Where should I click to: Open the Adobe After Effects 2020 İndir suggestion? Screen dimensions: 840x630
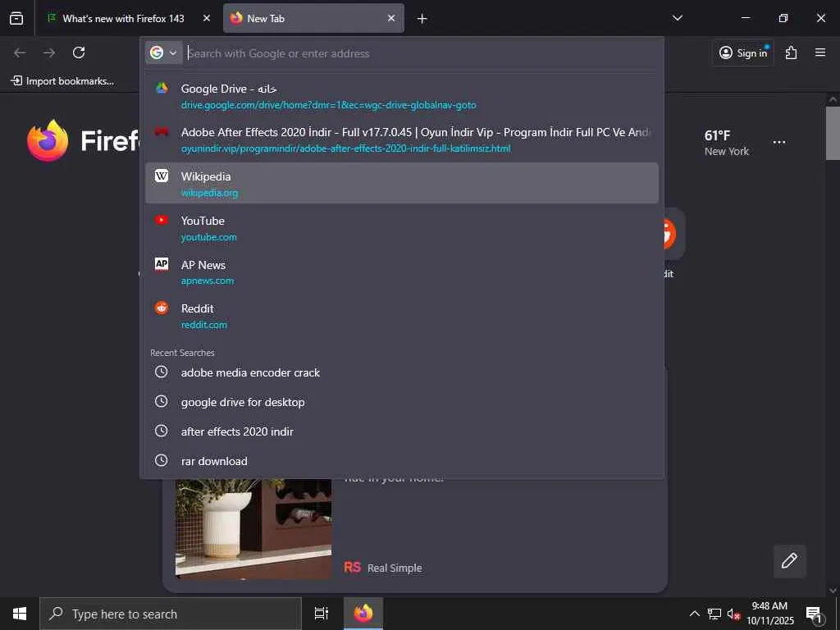point(402,139)
